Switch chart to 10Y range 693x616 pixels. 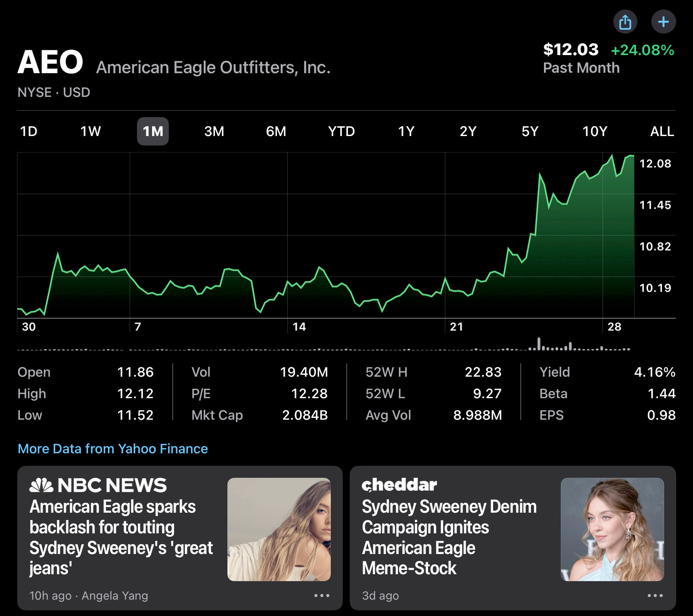point(595,131)
